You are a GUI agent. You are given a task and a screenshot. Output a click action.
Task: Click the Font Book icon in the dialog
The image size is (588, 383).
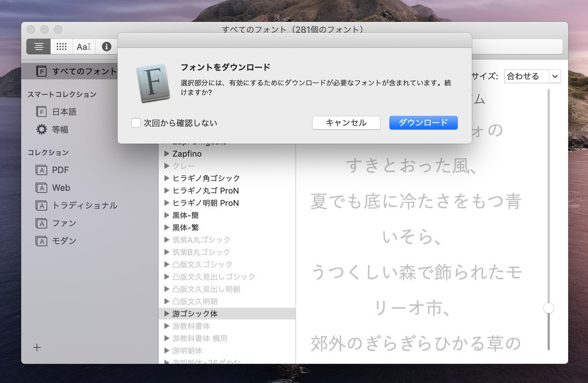153,83
